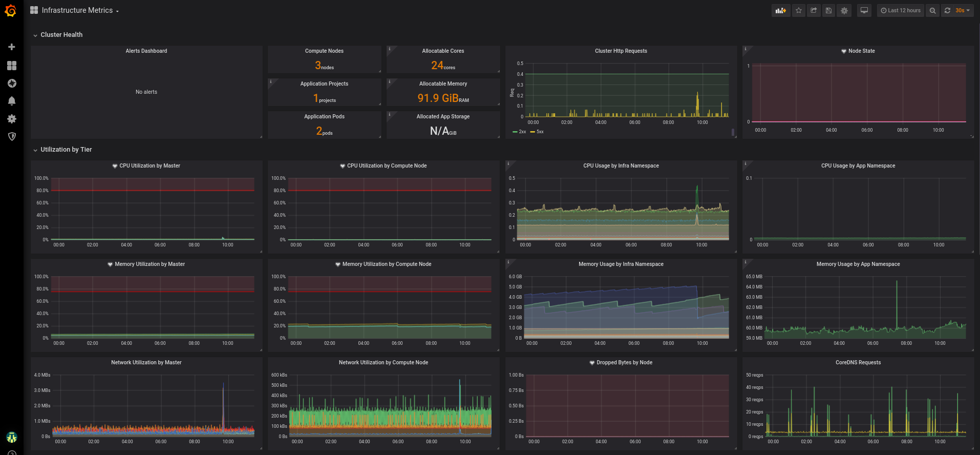
Task: Open the Explore compass icon in sidebar
Action: point(12,83)
